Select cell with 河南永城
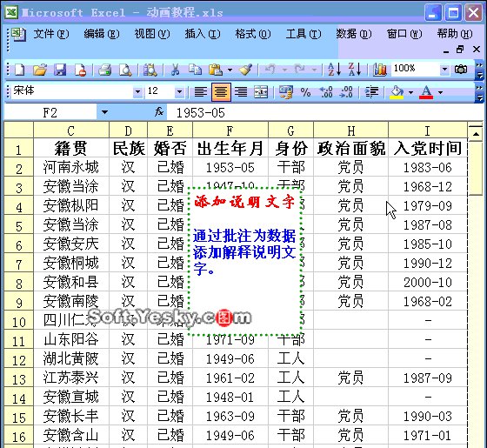487x448 pixels. coord(71,167)
